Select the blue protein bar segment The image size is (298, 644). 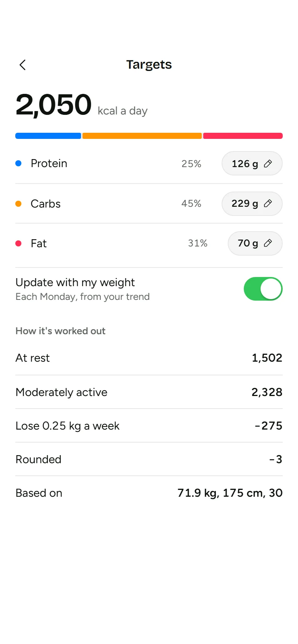pos(48,136)
